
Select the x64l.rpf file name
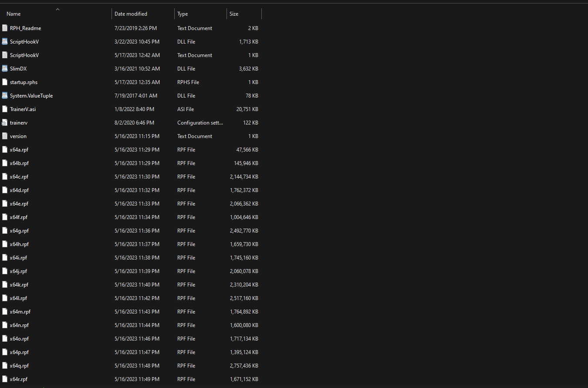[x=18, y=298]
